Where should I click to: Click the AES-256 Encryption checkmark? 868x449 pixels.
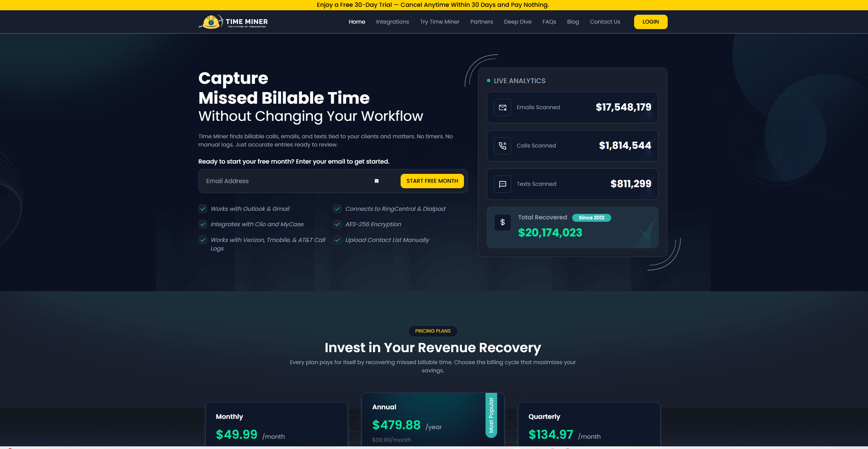[337, 224]
